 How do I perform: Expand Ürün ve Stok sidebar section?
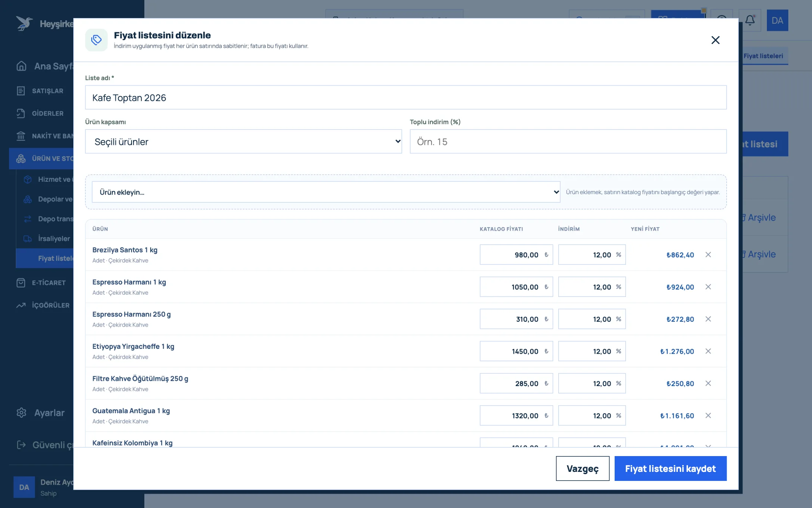41,158
